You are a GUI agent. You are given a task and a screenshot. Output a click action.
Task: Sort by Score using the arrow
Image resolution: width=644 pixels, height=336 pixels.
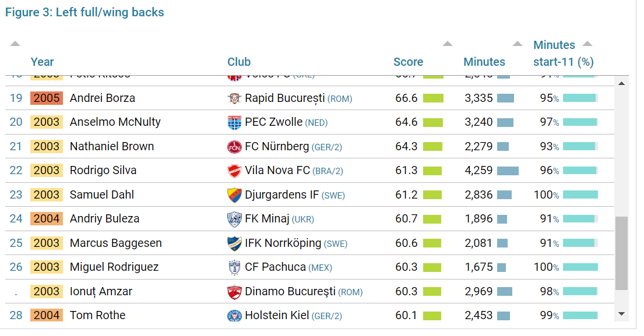tap(448, 44)
